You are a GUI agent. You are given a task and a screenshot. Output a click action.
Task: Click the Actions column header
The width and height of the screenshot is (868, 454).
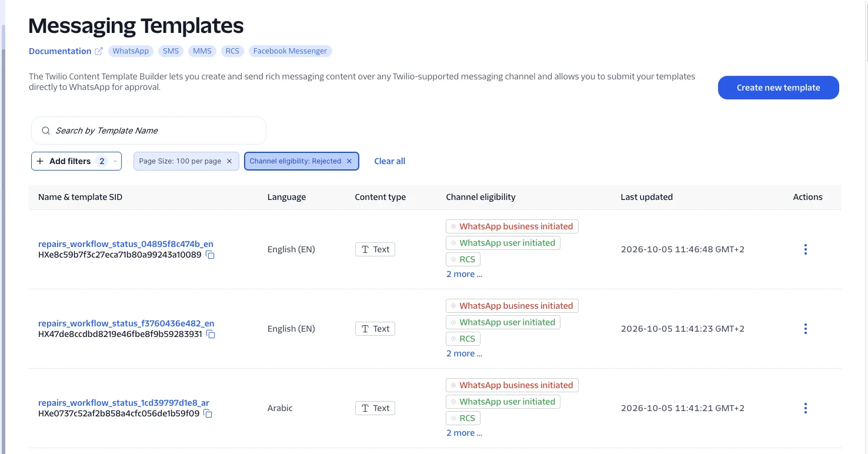[x=807, y=197]
